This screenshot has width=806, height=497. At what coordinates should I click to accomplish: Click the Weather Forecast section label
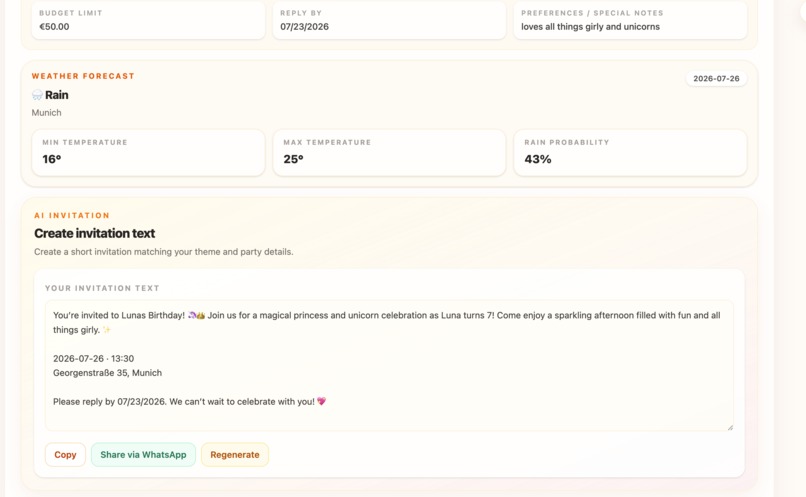pos(83,76)
